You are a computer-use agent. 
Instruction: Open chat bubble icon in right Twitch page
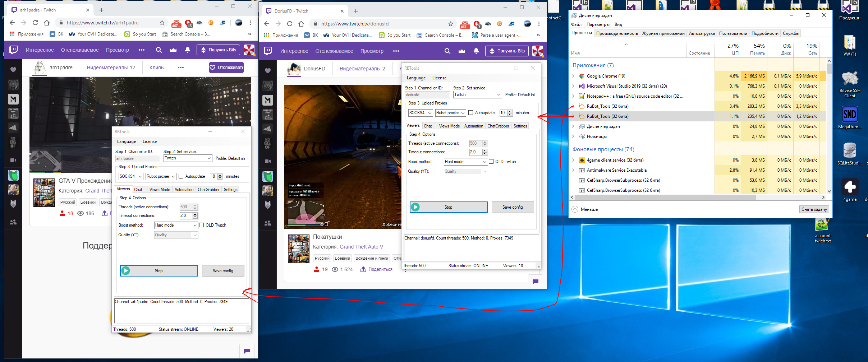click(x=535, y=282)
